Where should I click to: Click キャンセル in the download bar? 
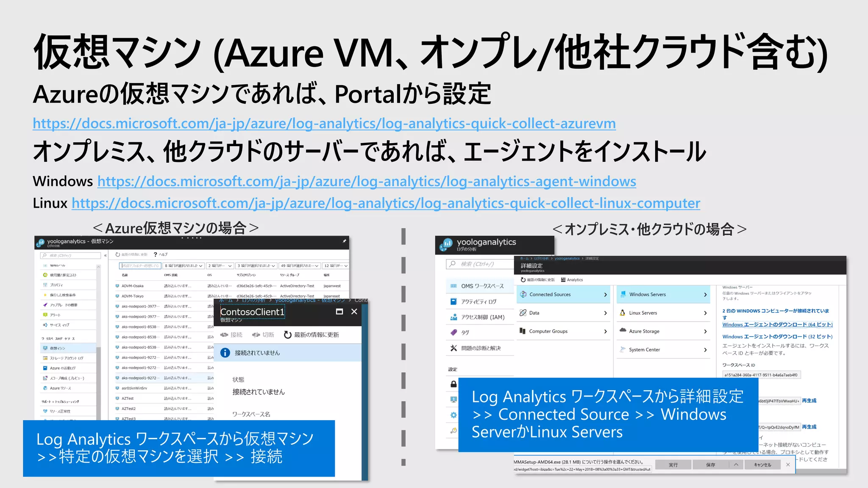pos(762,465)
